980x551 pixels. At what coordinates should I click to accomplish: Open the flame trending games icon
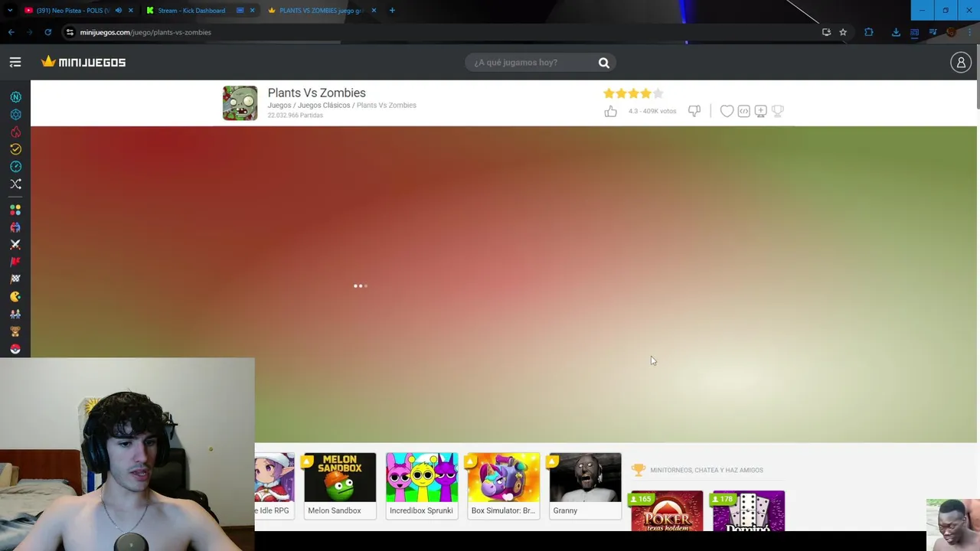point(15,132)
